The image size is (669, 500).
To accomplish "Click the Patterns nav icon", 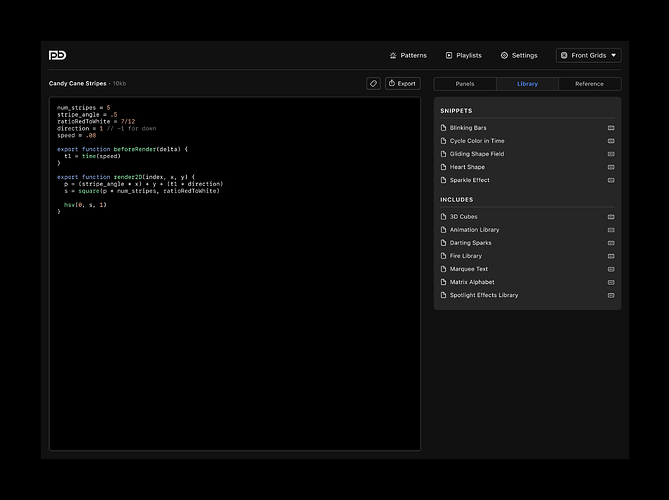I will pos(393,55).
